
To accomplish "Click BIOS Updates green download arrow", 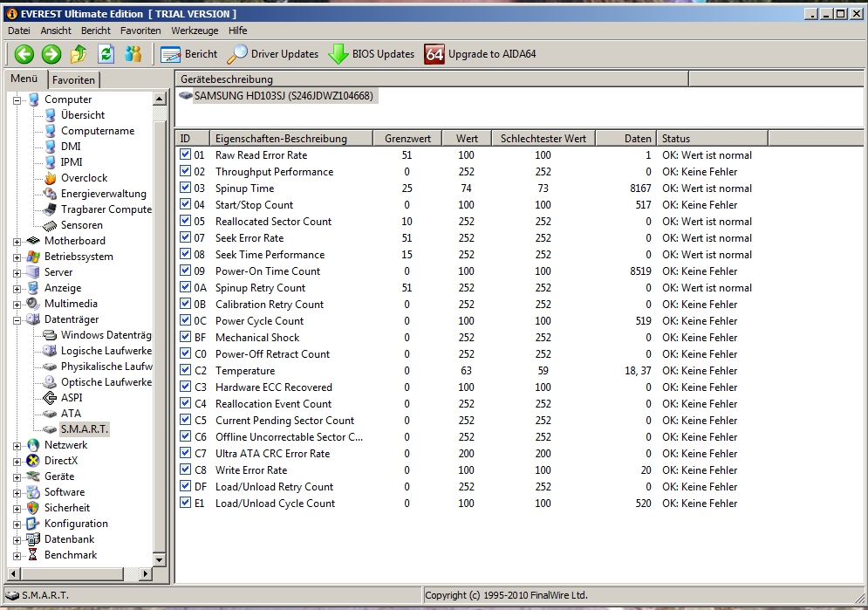I will pos(338,54).
